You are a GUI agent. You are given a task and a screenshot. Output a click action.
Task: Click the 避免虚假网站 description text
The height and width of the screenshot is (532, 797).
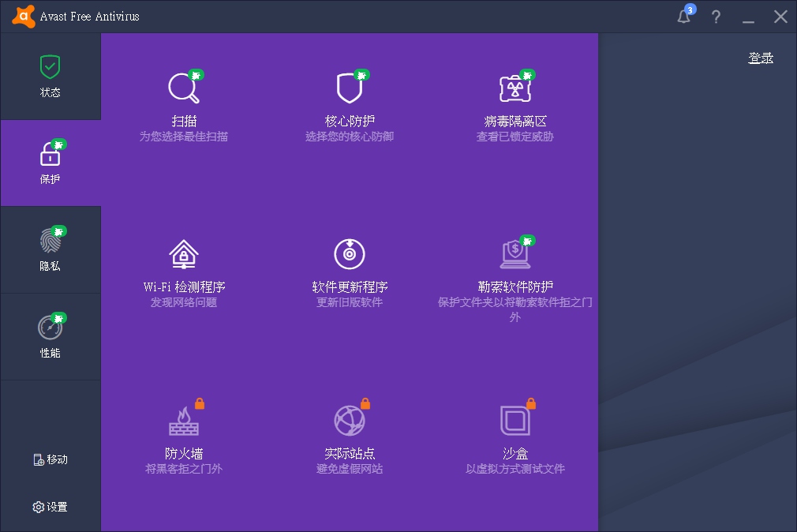[x=350, y=468]
